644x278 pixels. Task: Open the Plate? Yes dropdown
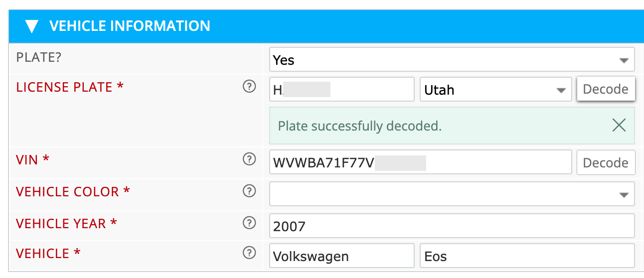[452, 60]
